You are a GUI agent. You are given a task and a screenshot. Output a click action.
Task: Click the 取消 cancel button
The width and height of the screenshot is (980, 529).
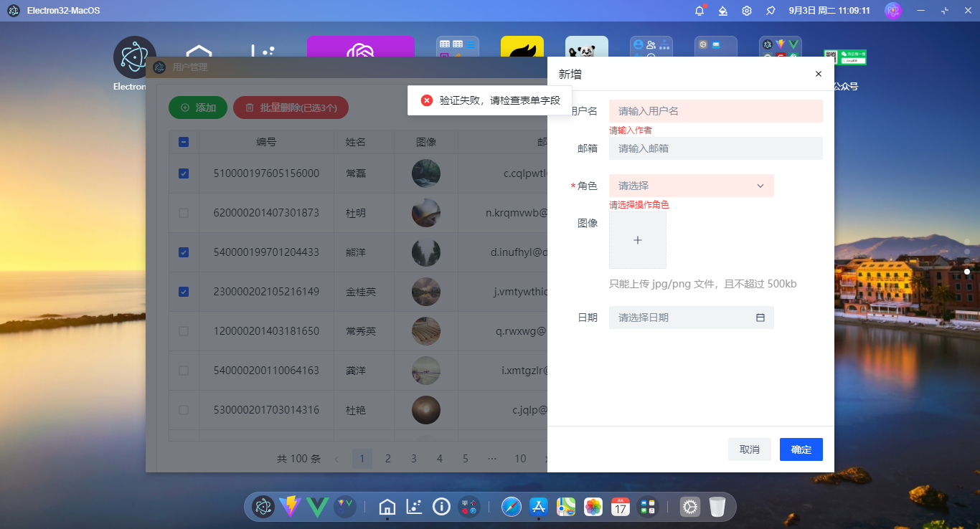(749, 449)
